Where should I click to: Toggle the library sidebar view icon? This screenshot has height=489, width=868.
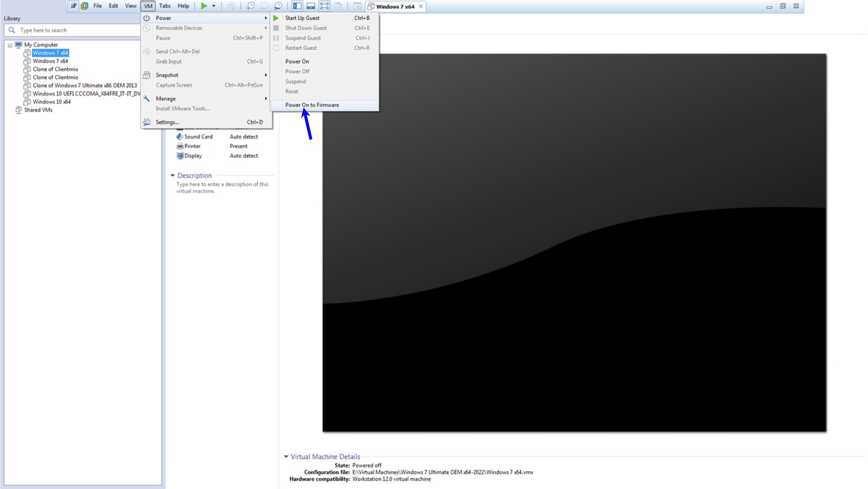(x=297, y=6)
